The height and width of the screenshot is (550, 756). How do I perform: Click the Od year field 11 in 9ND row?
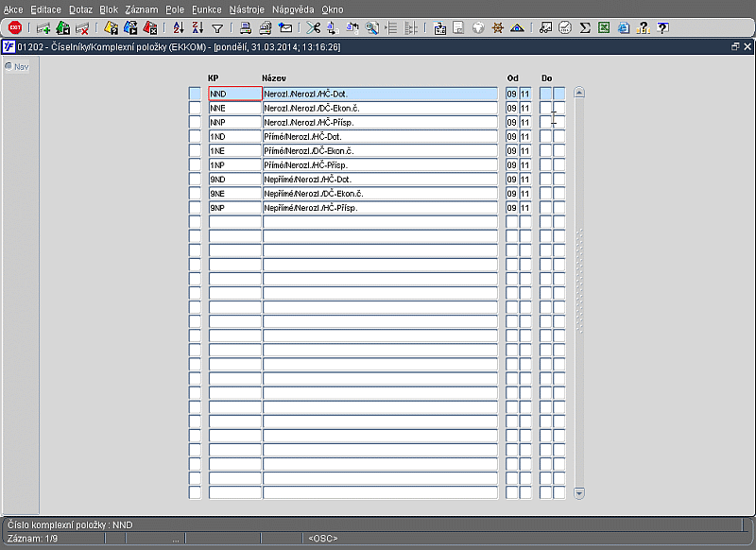(x=525, y=179)
